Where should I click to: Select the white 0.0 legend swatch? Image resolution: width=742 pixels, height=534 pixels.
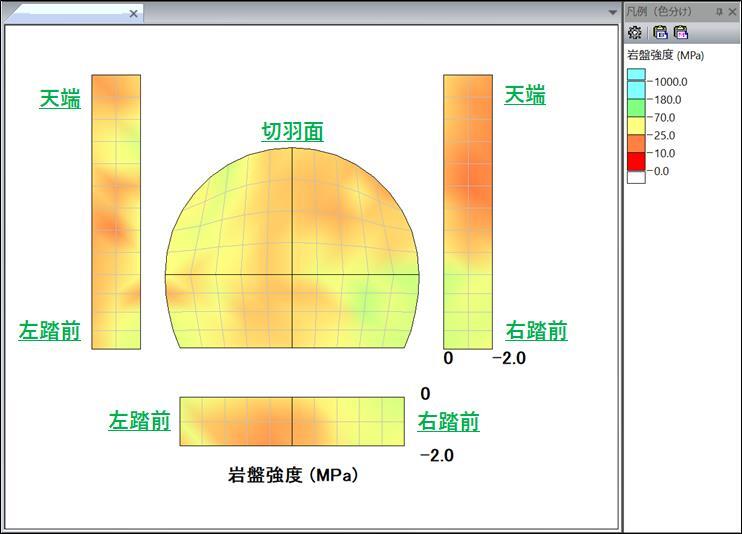[x=636, y=177]
